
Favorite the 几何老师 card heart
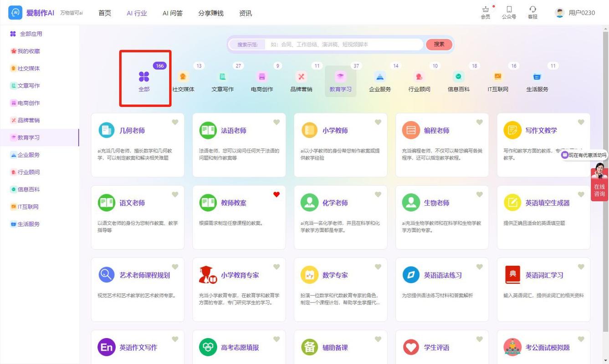[x=175, y=122]
